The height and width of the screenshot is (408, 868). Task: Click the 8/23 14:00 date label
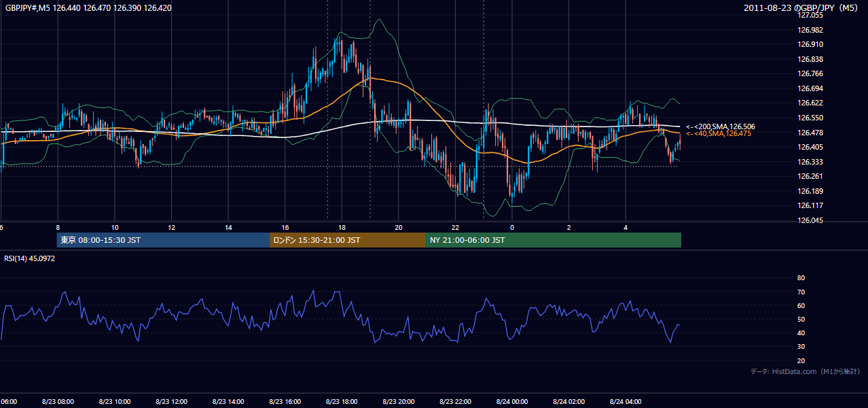tap(228, 402)
